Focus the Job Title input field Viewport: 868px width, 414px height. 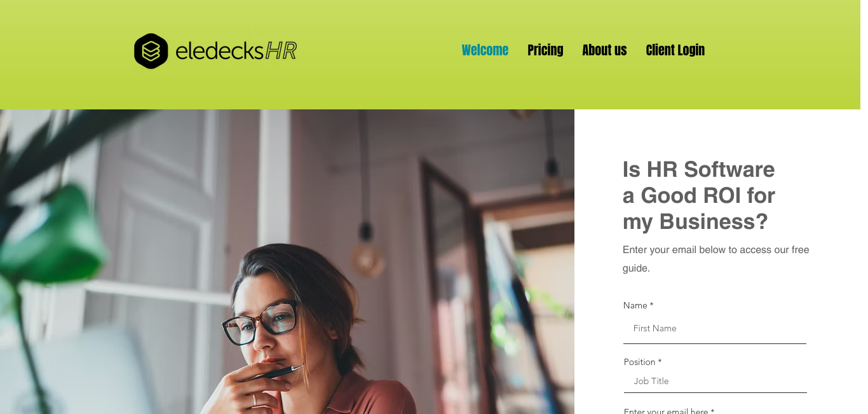coord(715,381)
